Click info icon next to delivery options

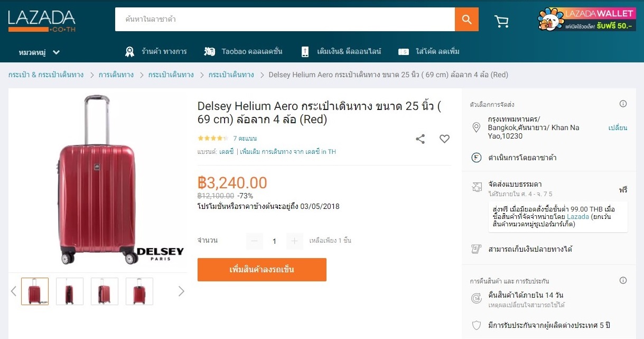pos(623,104)
